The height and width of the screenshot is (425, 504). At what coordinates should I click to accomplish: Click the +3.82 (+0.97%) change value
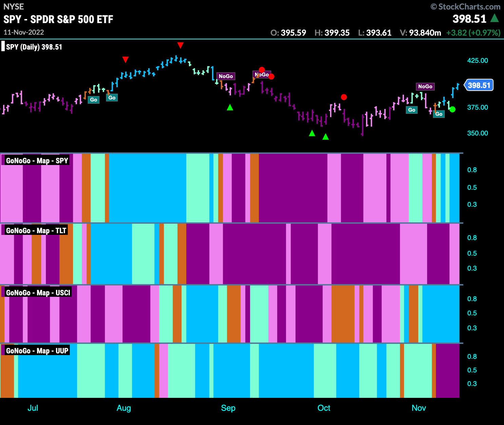pos(473,33)
